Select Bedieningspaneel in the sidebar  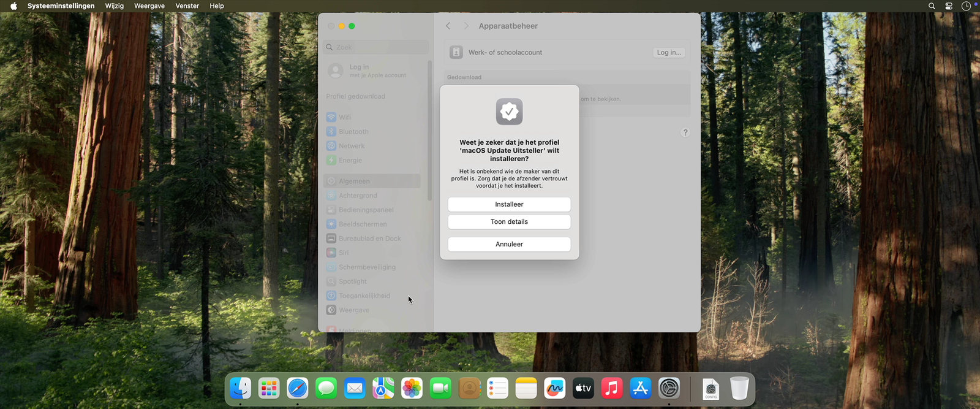tap(372, 210)
